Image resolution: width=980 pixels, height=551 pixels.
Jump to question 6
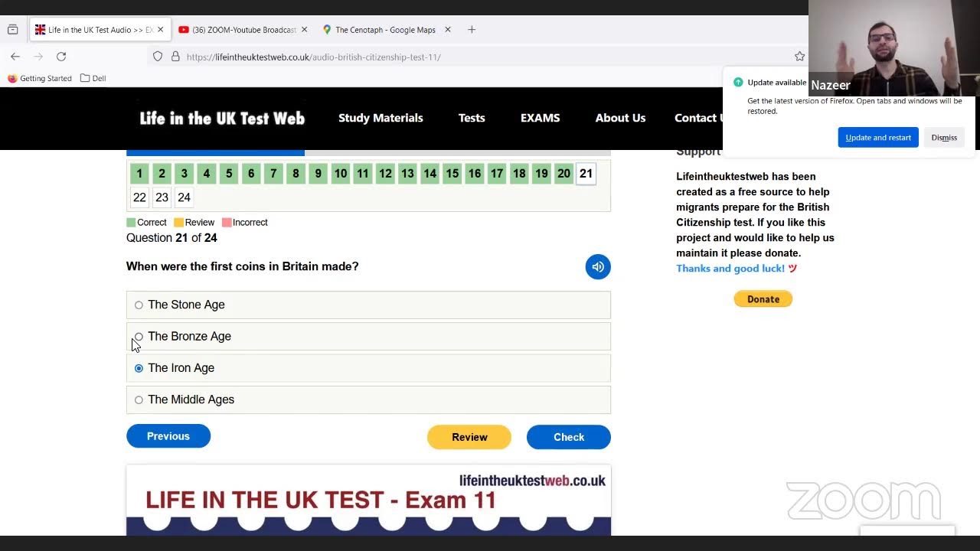[251, 174]
